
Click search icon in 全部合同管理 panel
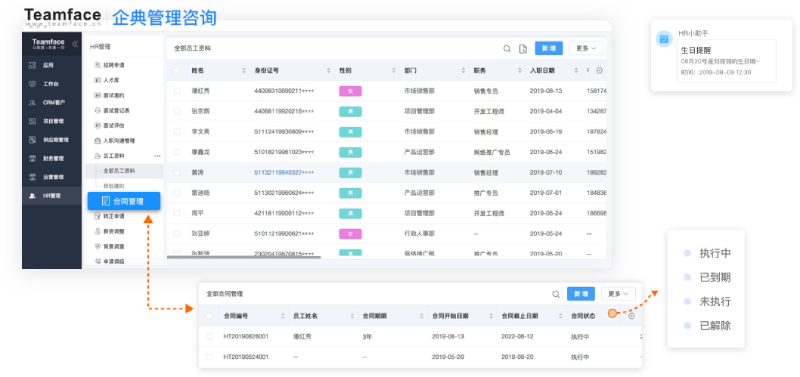coord(556,294)
